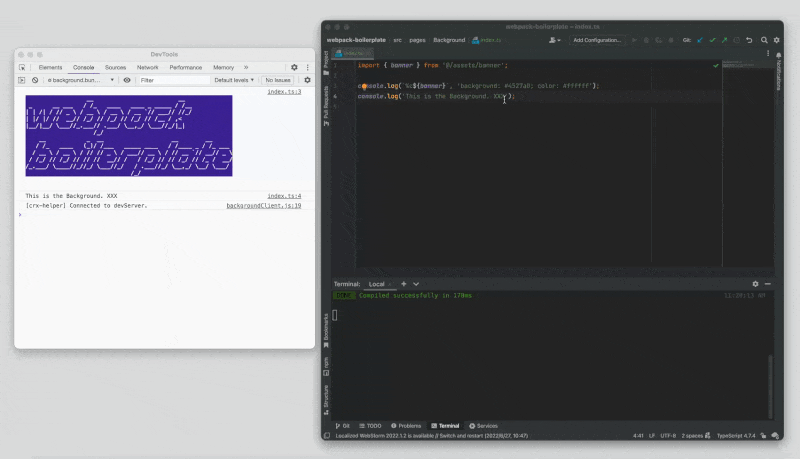800x459 pixels.
Task: Open the live expression eye icon in DevTools
Action: tap(127, 80)
